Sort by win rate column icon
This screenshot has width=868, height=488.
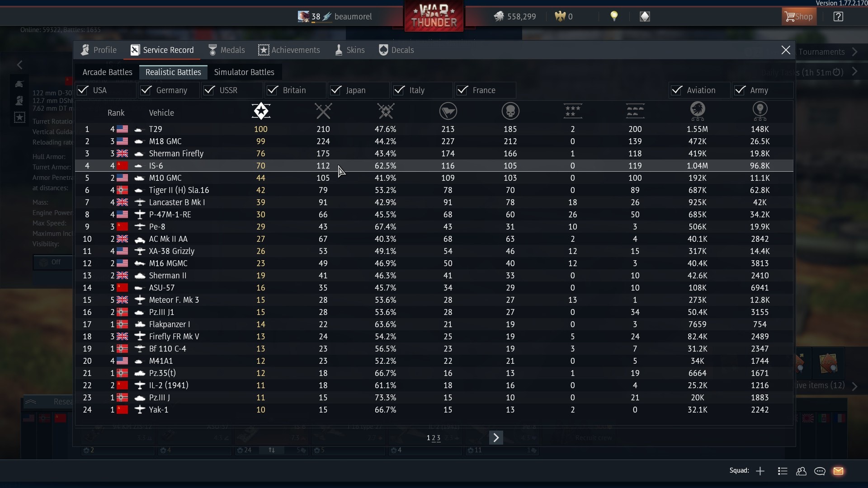point(386,111)
